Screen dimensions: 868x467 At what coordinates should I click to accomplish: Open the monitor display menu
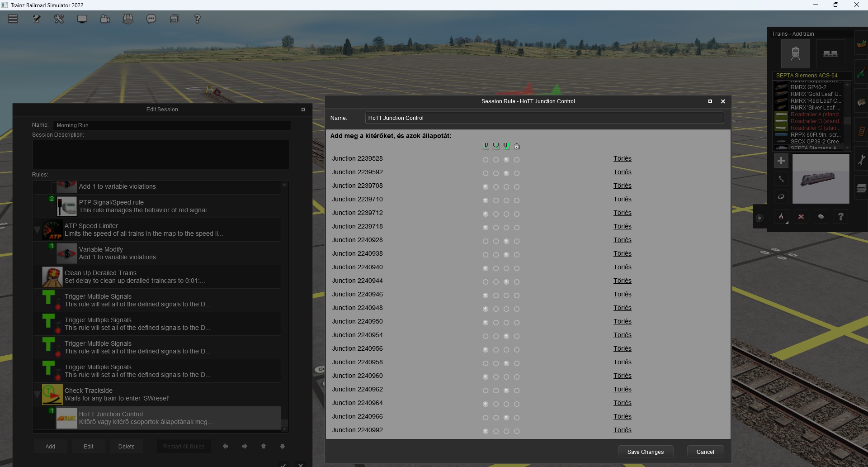click(x=82, y=19)
